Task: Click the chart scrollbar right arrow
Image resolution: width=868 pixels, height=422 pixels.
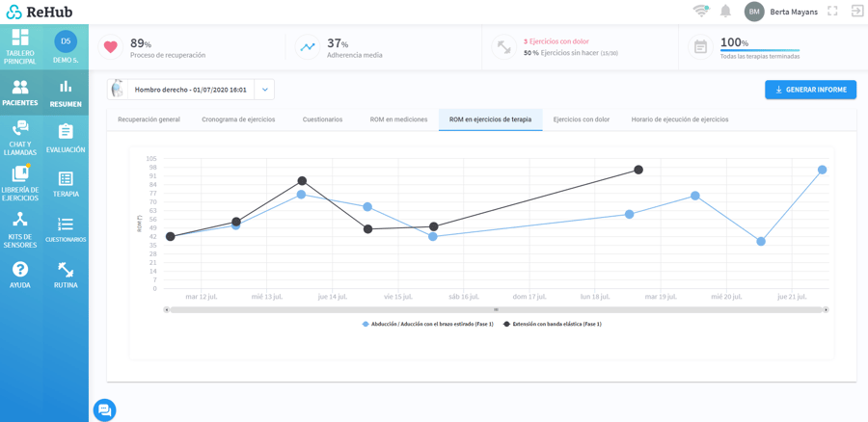Action: point(826,309)
